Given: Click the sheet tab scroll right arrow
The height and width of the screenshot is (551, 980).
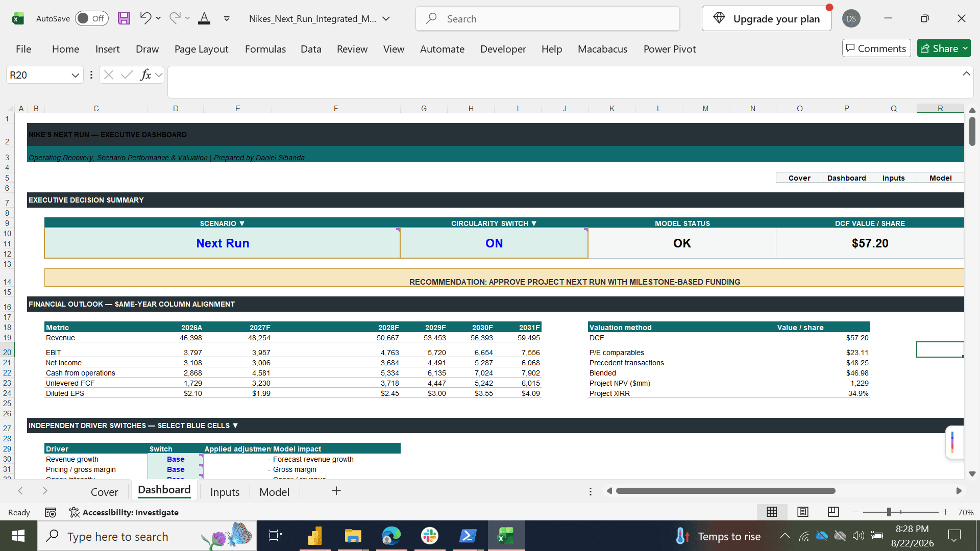Looking at the screenshot, I should tap(45, 491).
